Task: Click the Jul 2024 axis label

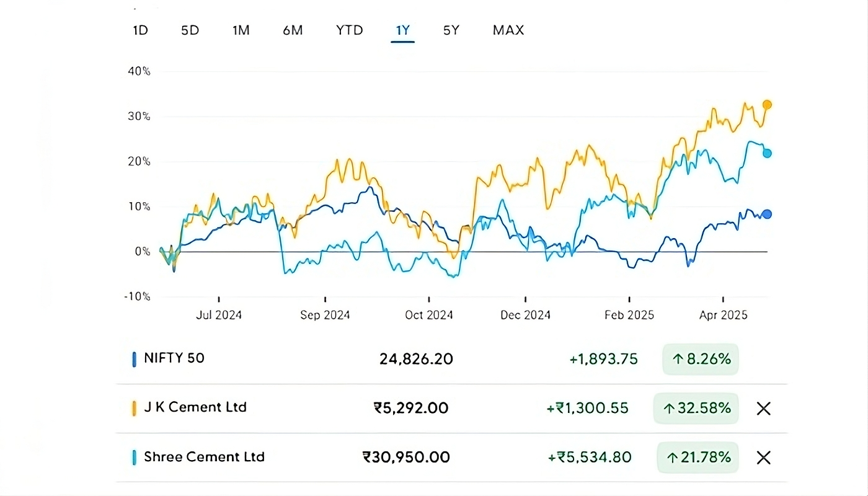Action: click(219, 316)
